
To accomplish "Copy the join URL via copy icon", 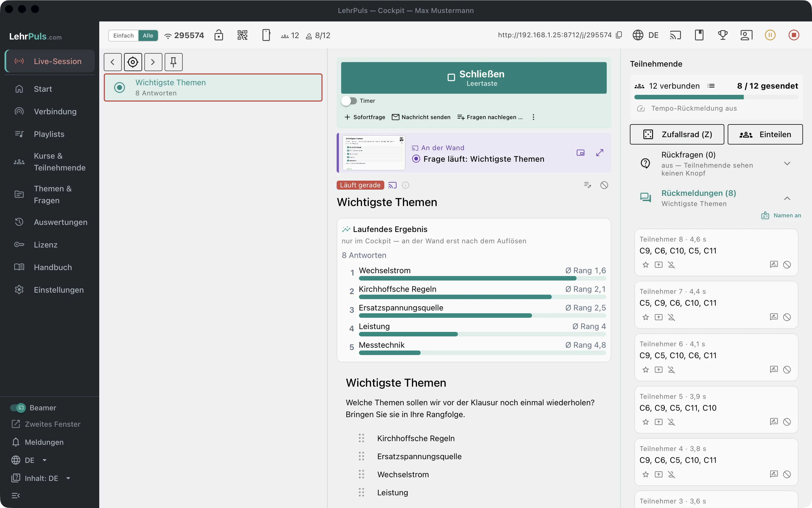I will coord(619,35).
